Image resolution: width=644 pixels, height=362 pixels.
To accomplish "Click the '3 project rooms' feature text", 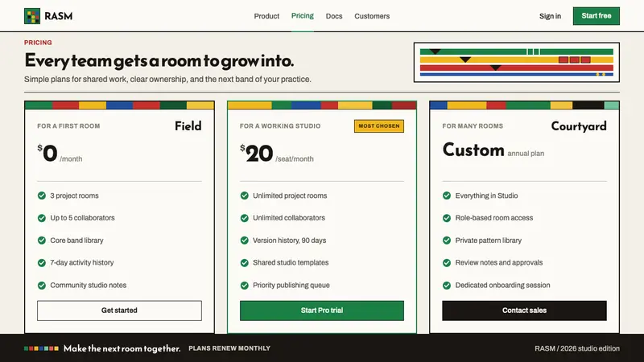I will [x=74, y=195].
